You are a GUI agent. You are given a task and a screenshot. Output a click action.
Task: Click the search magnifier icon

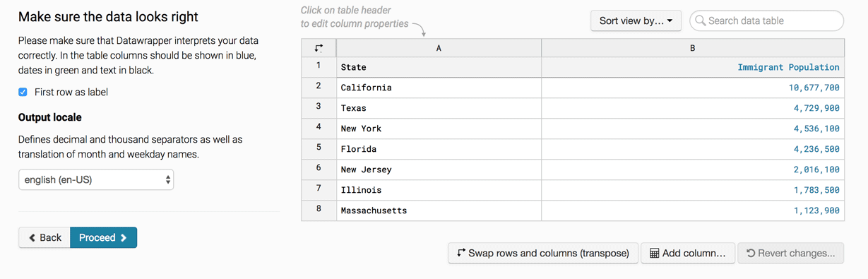pos(701,20)
